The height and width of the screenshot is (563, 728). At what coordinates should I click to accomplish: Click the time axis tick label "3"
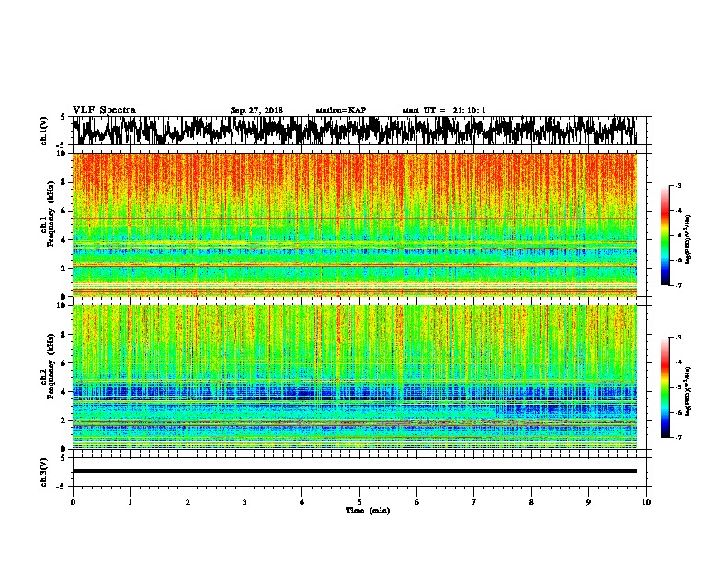point(245,502)
